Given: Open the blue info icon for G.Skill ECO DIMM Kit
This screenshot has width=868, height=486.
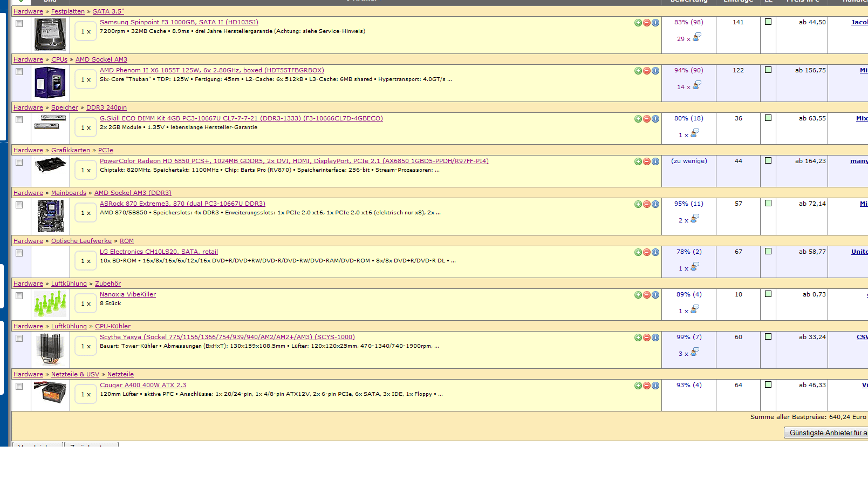Looking at the screenshot, I should click(655, 119).
